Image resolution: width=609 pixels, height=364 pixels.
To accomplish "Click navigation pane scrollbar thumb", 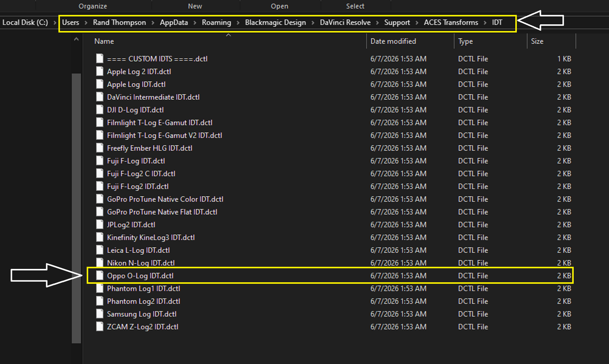I will 77,208.
